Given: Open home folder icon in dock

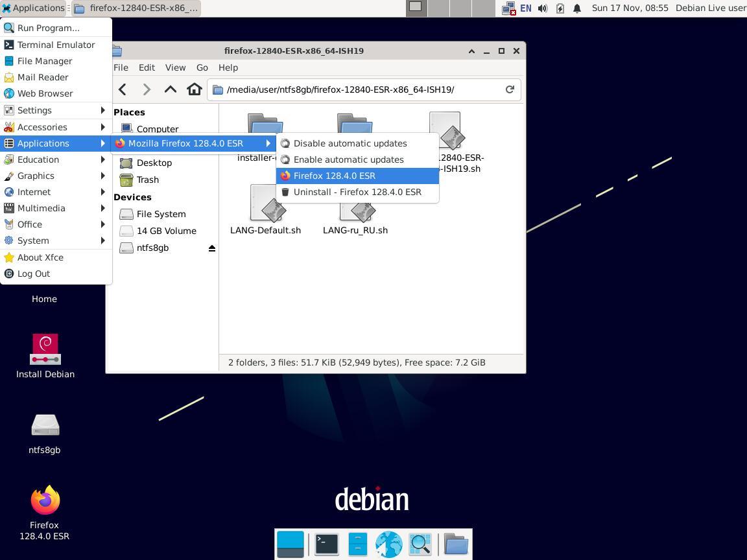Looking at the screenshot, I should [x=456, y=544].
